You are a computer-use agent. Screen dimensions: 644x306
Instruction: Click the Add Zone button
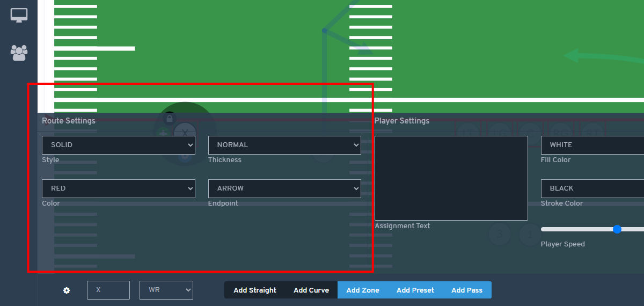tap(363, 290)
